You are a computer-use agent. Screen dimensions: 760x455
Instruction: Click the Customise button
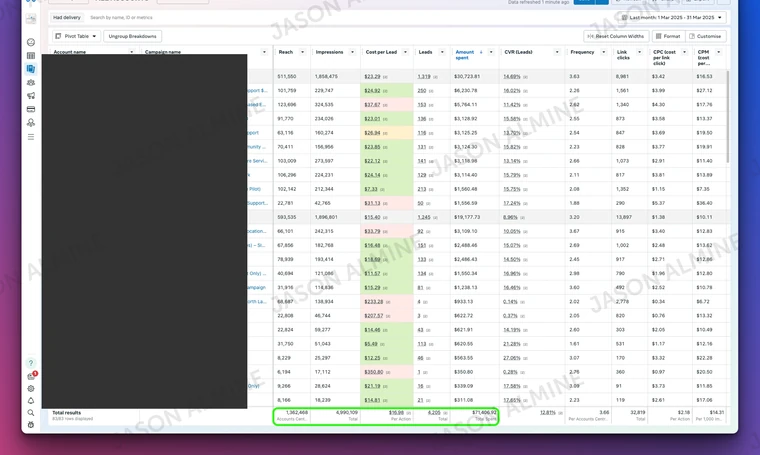pyautogui.click(x=705, y=36)
